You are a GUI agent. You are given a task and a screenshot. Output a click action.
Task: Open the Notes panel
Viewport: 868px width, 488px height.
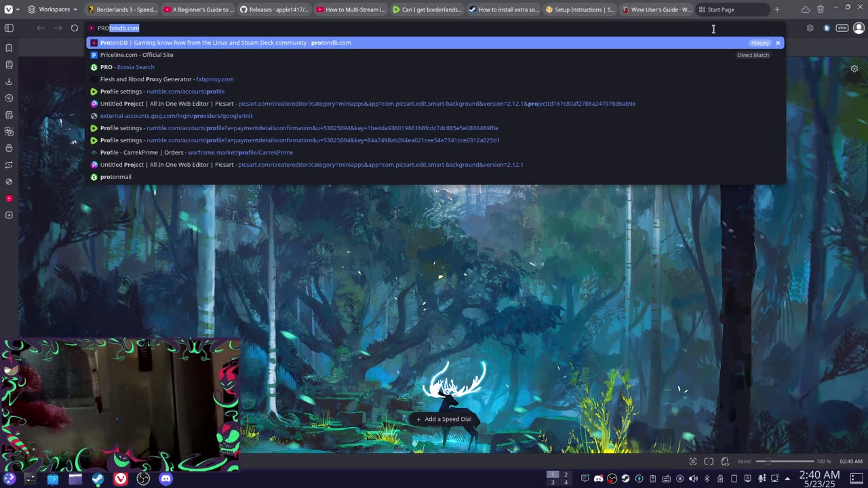tap(9, 115)
